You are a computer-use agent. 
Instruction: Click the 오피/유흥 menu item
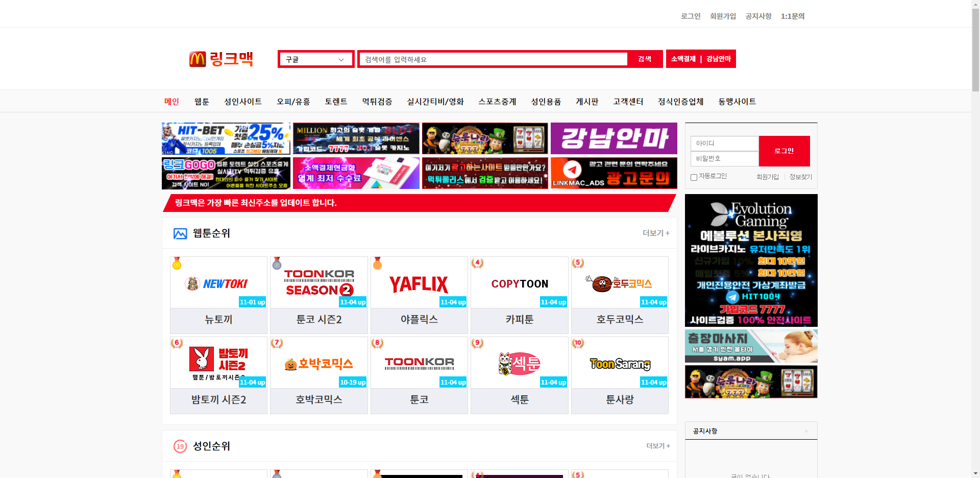pyautogui.click(x=293, y=102)
